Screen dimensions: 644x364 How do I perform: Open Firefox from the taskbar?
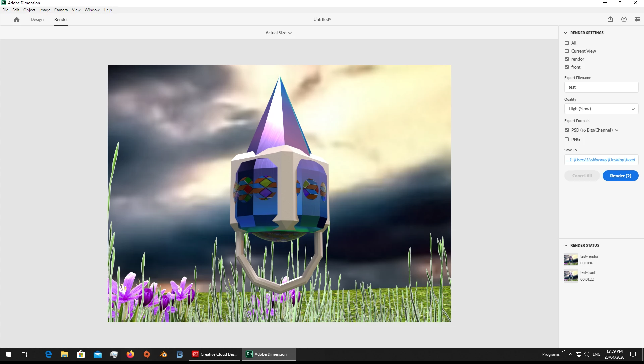130,354
